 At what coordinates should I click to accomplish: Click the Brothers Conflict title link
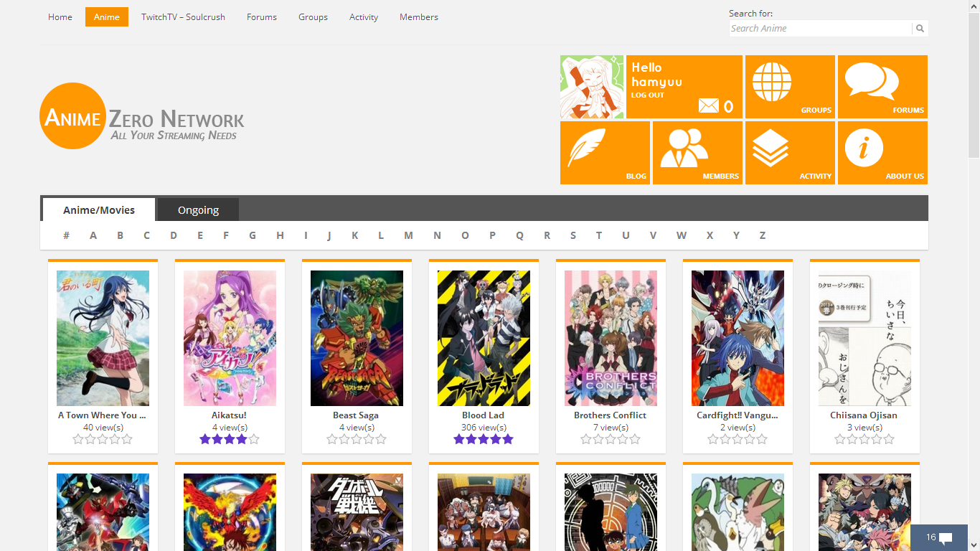[611, 415]
